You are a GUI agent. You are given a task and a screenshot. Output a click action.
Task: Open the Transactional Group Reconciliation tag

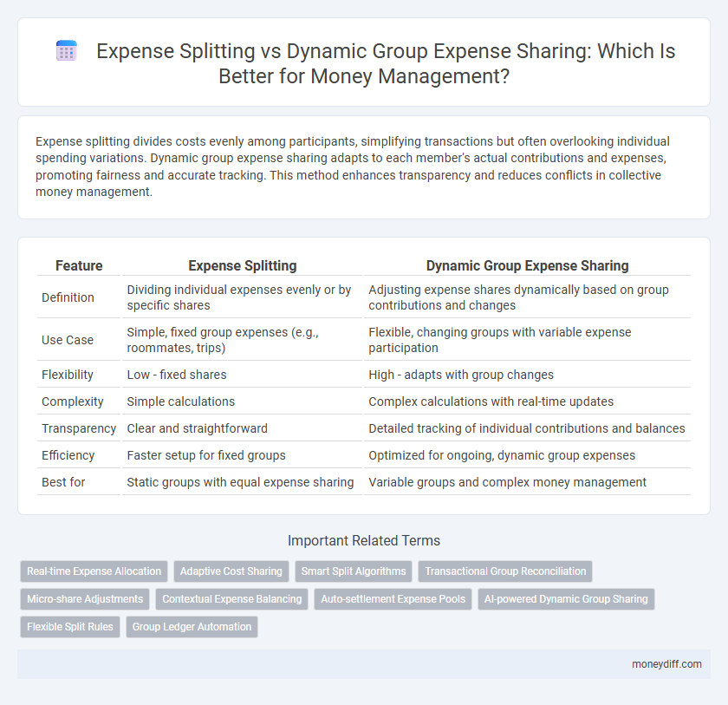point(505,571)
